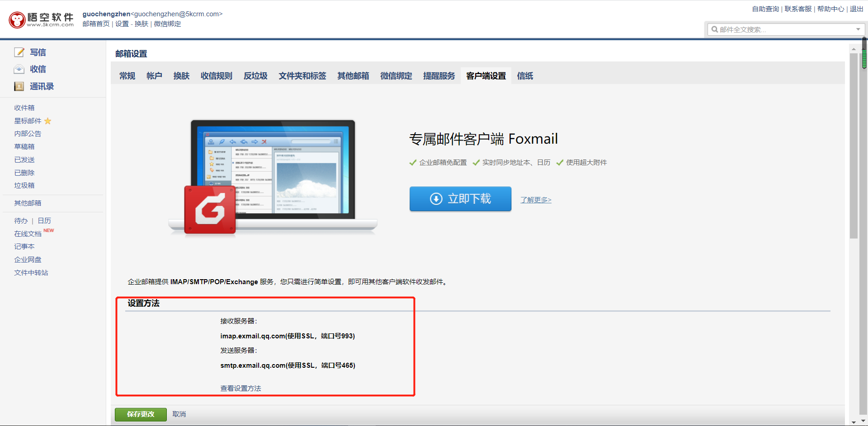
Task: Click the receive mail envelope icon
Action: (x=19, y=69)
